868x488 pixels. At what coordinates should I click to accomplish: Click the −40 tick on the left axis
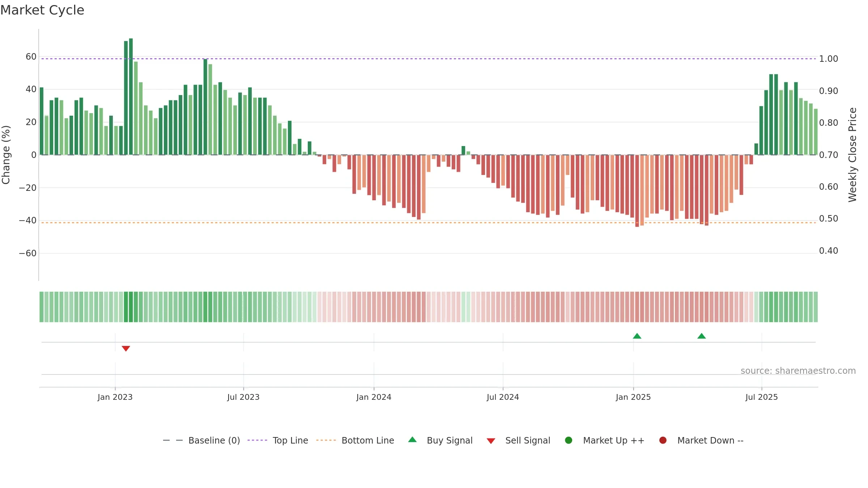(x=28, y=221)
